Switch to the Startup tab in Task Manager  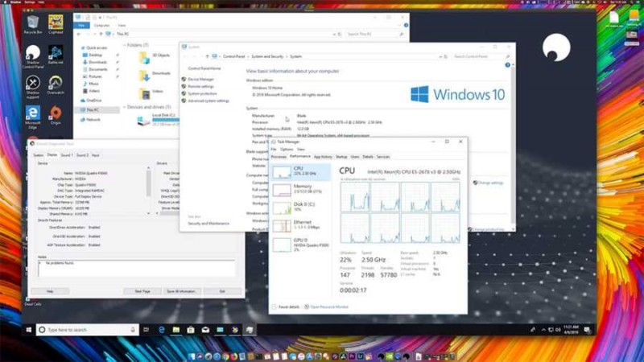click(341, 157)
